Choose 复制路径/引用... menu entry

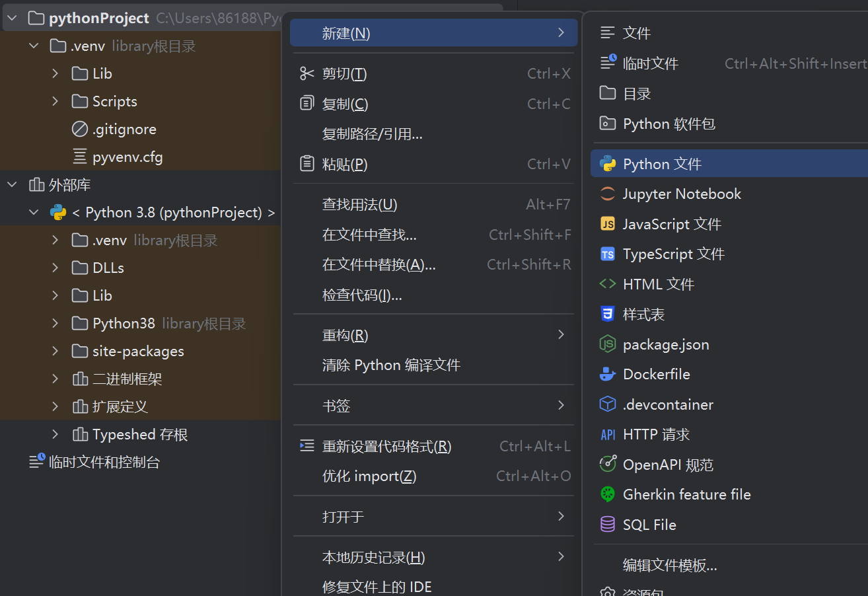[x=433, y=134]
